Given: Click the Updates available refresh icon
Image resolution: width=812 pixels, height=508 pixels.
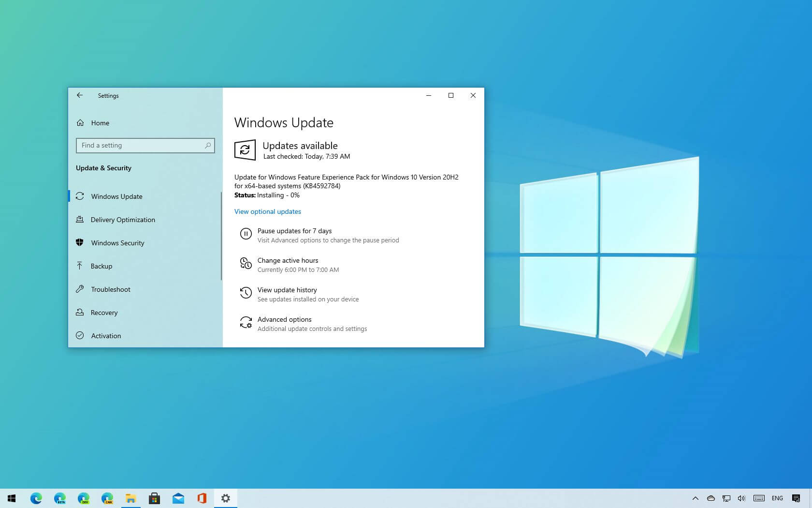Looking at the screenshot, I should (245, 150).
